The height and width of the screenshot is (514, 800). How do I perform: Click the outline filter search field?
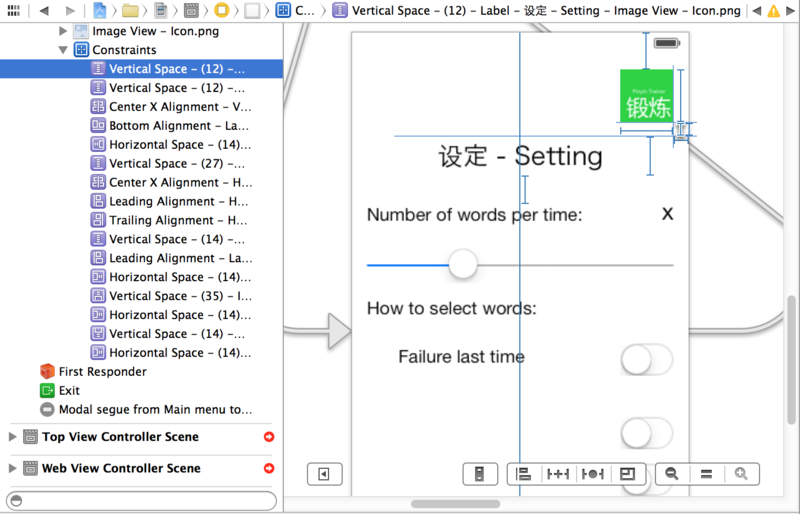pyautogui.click(x=141, y=501)
